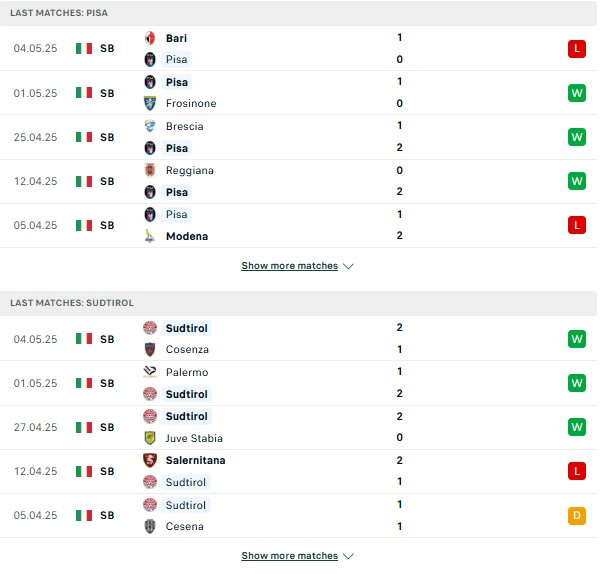Open the Sudtirol team name in Cosenza match
This screenshot has width=600, height=574.
point(186,328)
